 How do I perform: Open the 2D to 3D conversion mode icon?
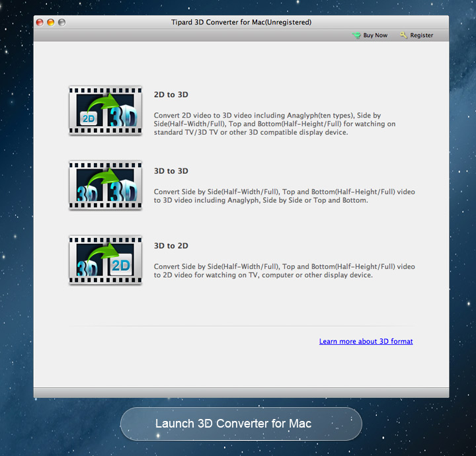pos(105,110)
